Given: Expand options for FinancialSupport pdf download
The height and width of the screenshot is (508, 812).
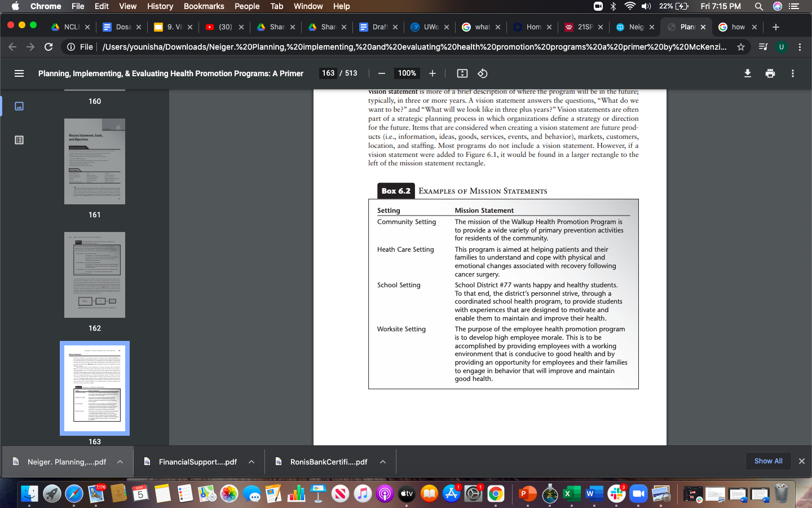Looking at the screenshot, I should (251, 462).
